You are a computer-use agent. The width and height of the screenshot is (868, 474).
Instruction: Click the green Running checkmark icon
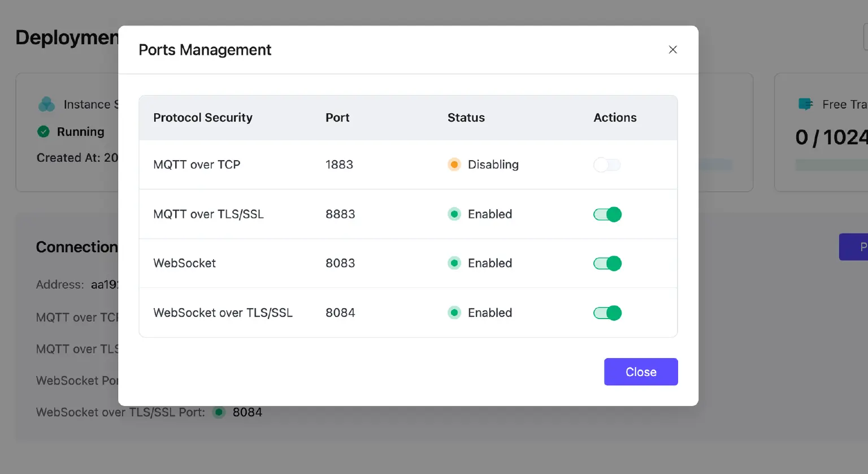(44, 132)
